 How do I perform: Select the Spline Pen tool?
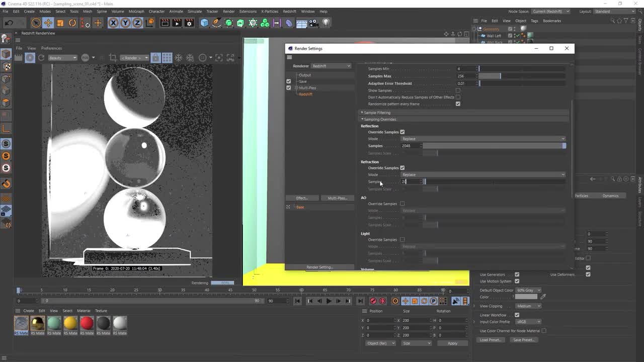[x=216, y=23]
